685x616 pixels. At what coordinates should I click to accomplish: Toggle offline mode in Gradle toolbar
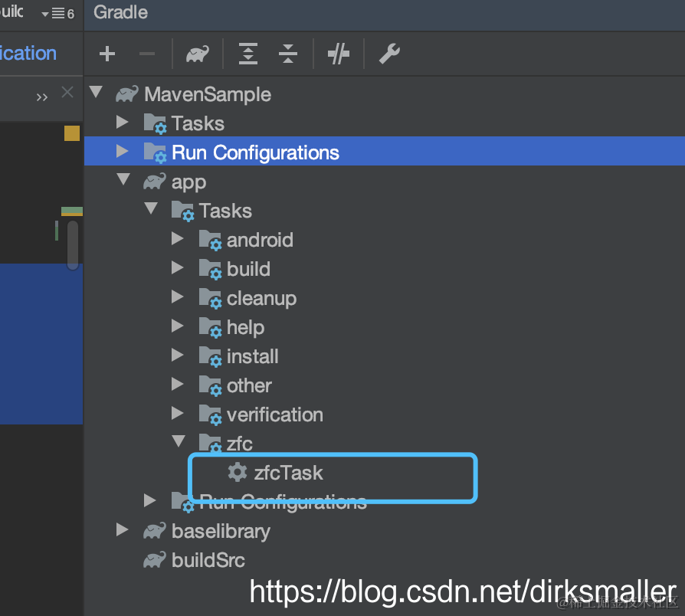pos(338,54)
